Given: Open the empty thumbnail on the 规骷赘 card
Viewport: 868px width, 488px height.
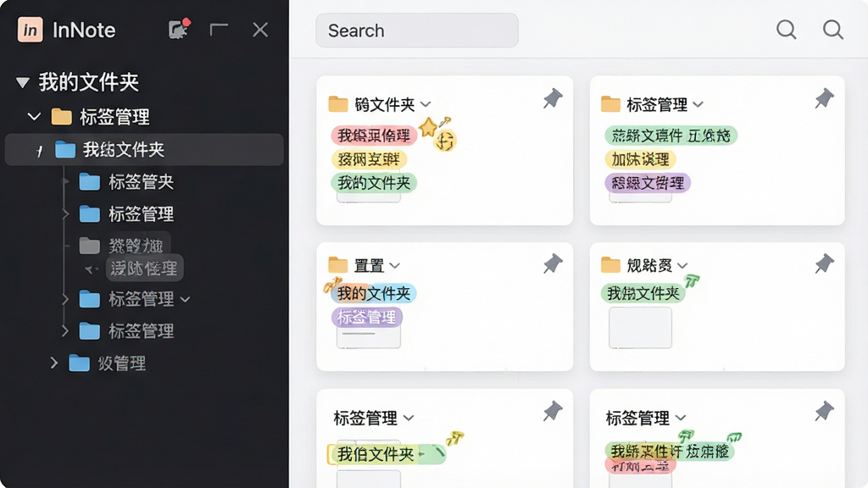Looking at the screenshot, I should [641, 328].
